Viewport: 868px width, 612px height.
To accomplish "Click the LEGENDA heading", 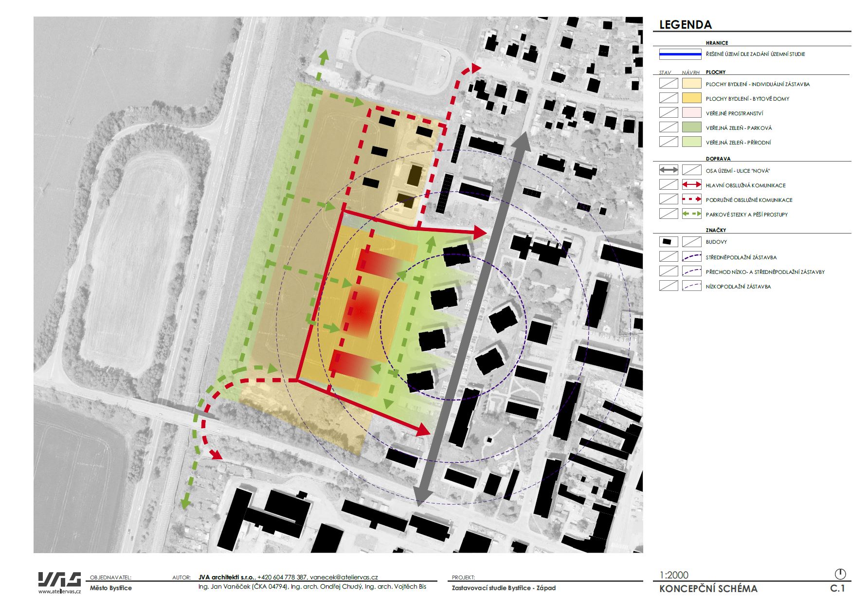I will coord(685,25).
